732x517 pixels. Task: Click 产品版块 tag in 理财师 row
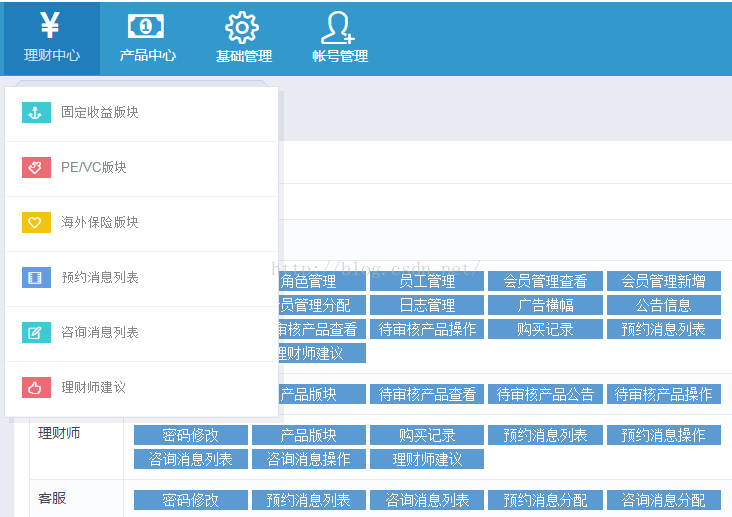(309, 435)
